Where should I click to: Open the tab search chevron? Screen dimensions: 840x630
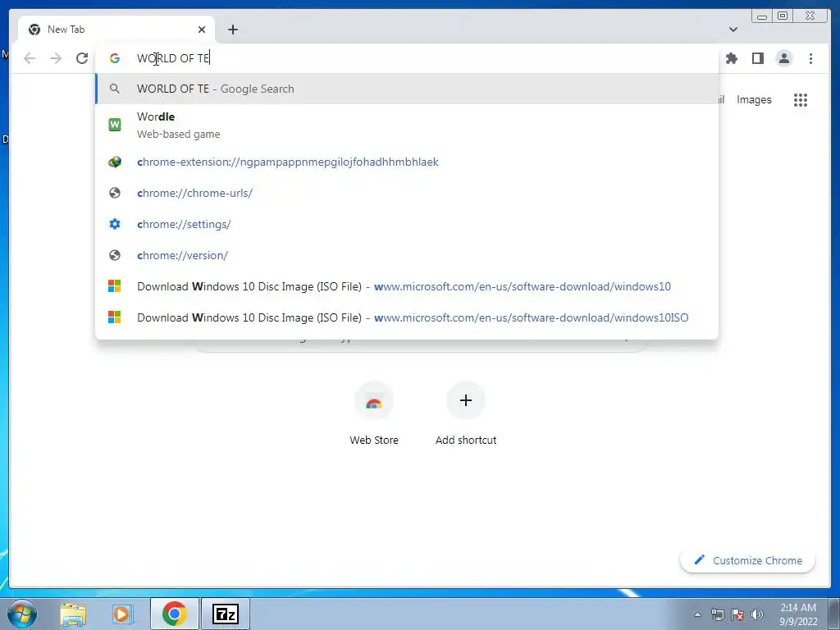[733, 30]
